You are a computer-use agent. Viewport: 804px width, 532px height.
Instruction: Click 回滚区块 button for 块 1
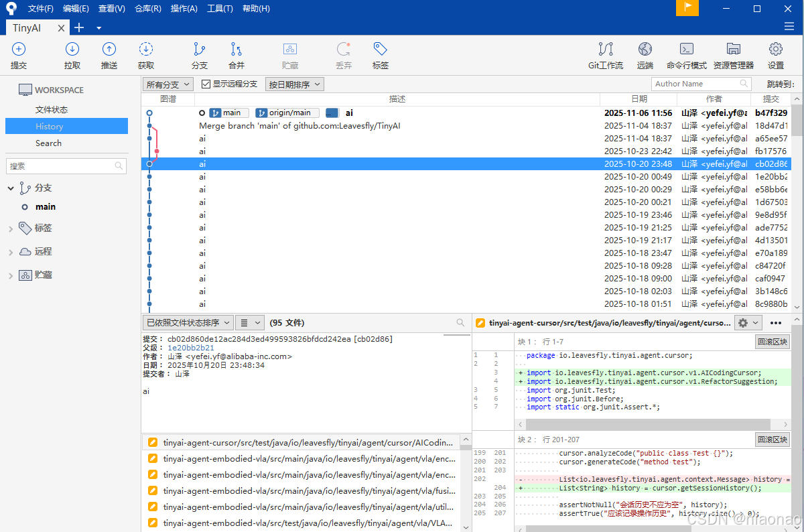773,342
